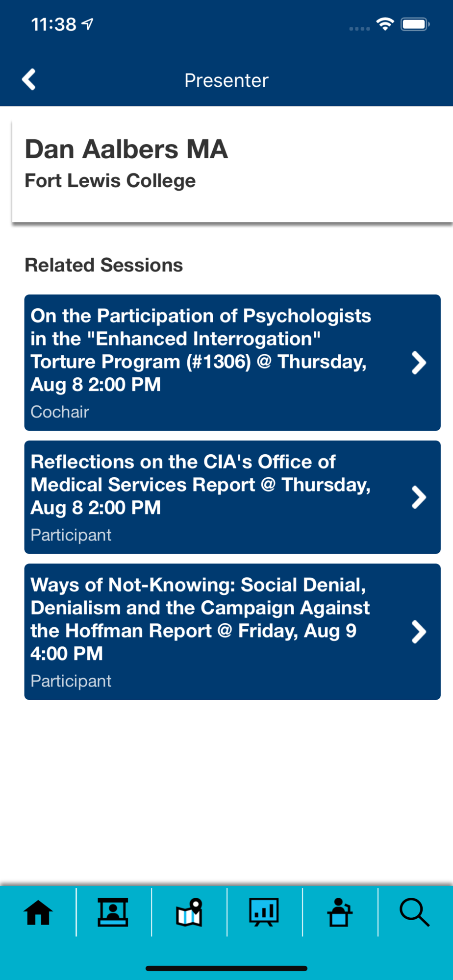The width and height of the screenshot is (453, 980).
Task: Open search with the magnifying glass
Action: coord(415,912)
